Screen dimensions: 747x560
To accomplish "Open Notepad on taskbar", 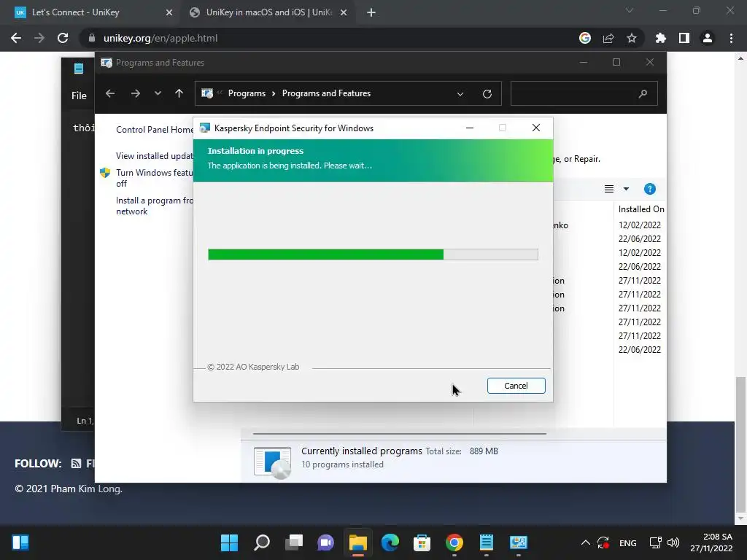I will [x=487, y=542].
